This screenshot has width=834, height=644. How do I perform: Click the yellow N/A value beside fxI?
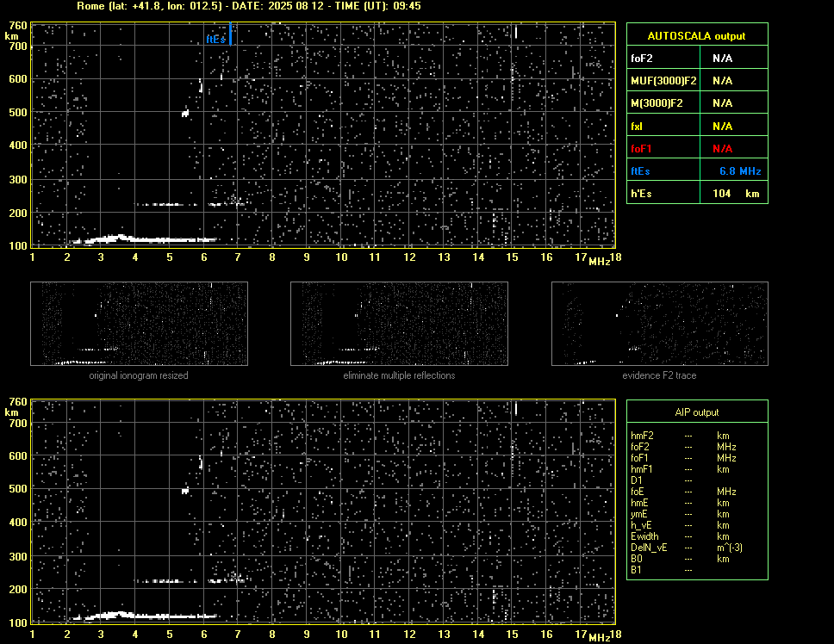tap(722, 127)
